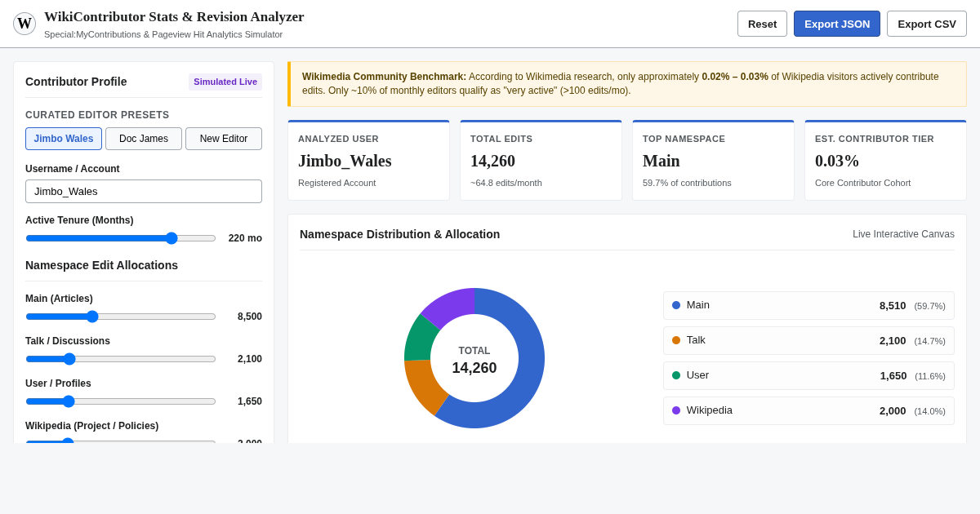Click 'Core Contributor Cohort' text
The height and width of the screenshot is (514, 980).
coord(862,183)
